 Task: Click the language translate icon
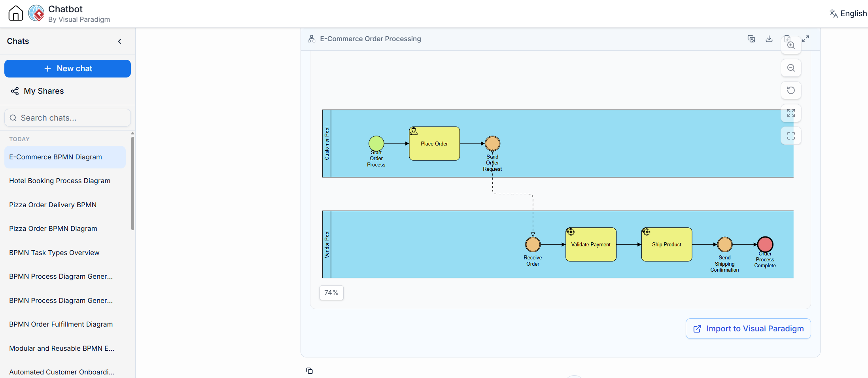[x=834, y=13]
